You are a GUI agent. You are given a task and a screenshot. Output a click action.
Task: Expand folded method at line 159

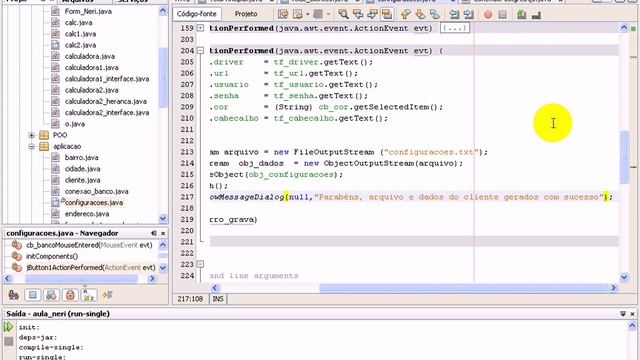tap(200, 28)
